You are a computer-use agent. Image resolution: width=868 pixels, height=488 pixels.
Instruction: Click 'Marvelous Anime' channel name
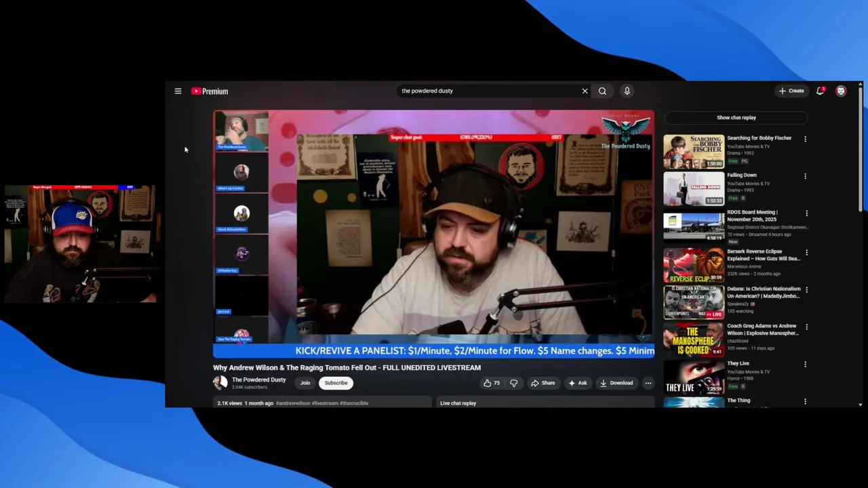744,266
